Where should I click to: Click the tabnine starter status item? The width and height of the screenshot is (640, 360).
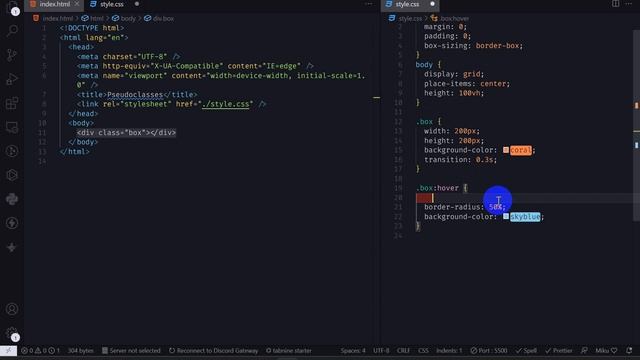[x=289, y=351]
